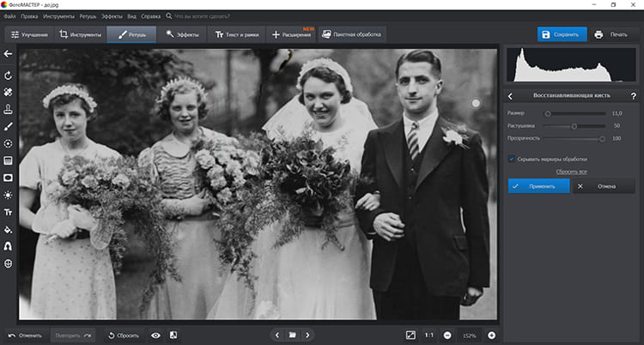
Task: Select the healing brush (bandage) tool
Action: point(9,92)
